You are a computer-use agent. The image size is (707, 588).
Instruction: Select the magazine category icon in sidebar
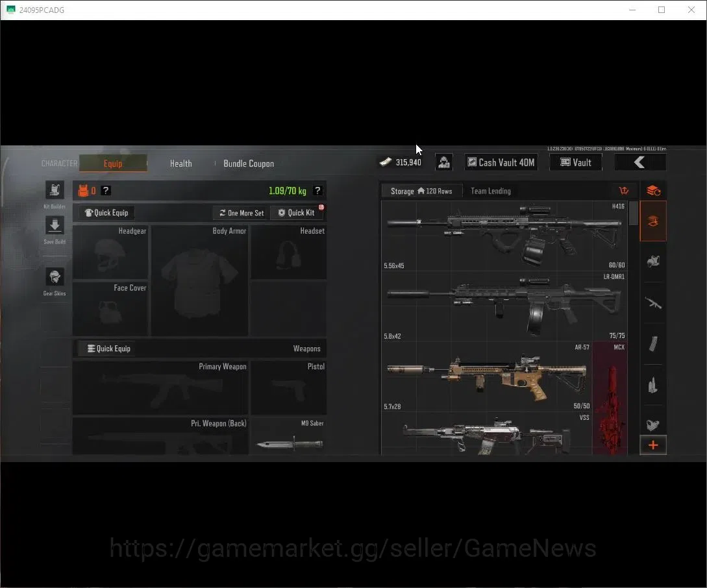pos(653,343)
